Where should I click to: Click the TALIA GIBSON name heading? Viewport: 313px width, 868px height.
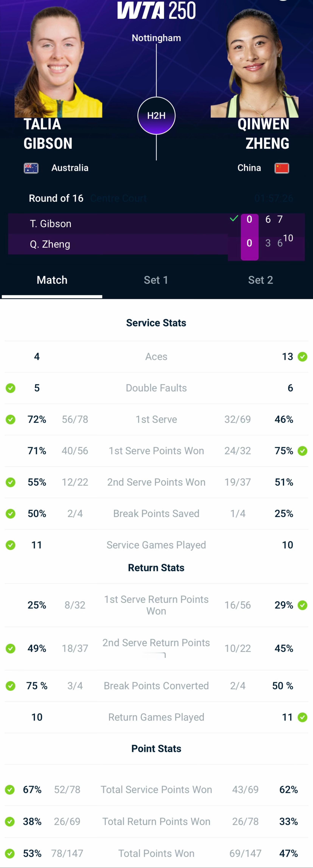48,134
